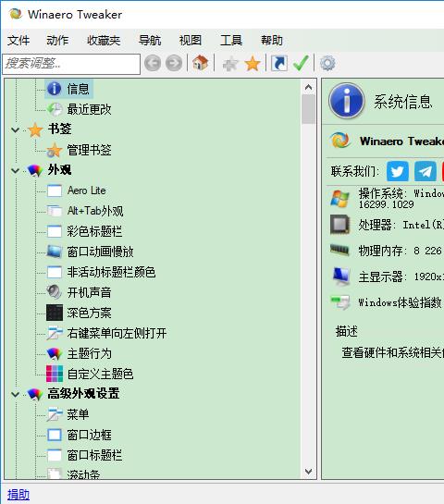Click the 窗口动画慢放 monitor icon
This screenshot has height=504, width=444.
[x=55, y=252]
